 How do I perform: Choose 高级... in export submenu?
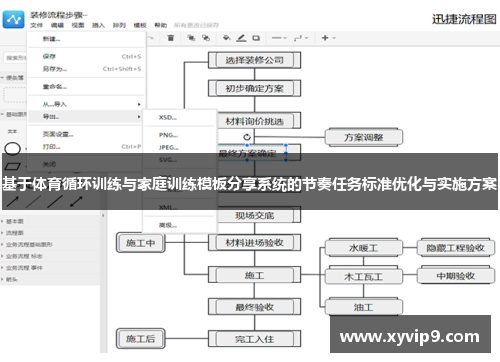coord(180,225)
